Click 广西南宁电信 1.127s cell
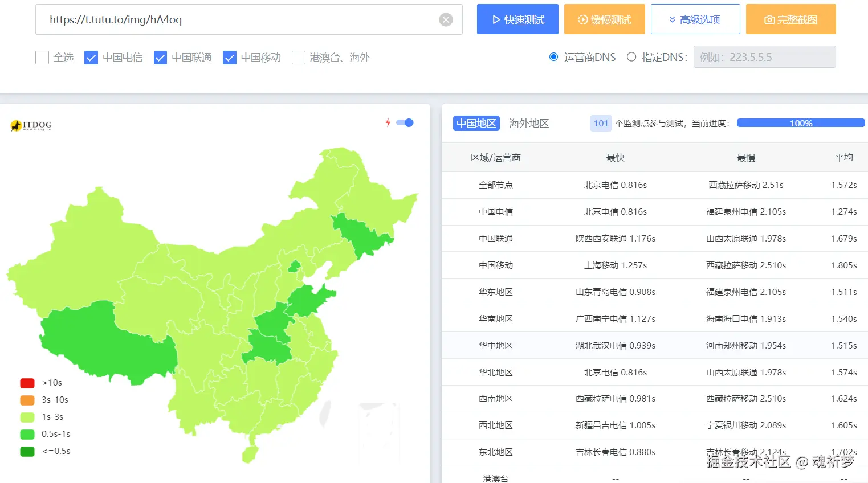 pos(616,319)
